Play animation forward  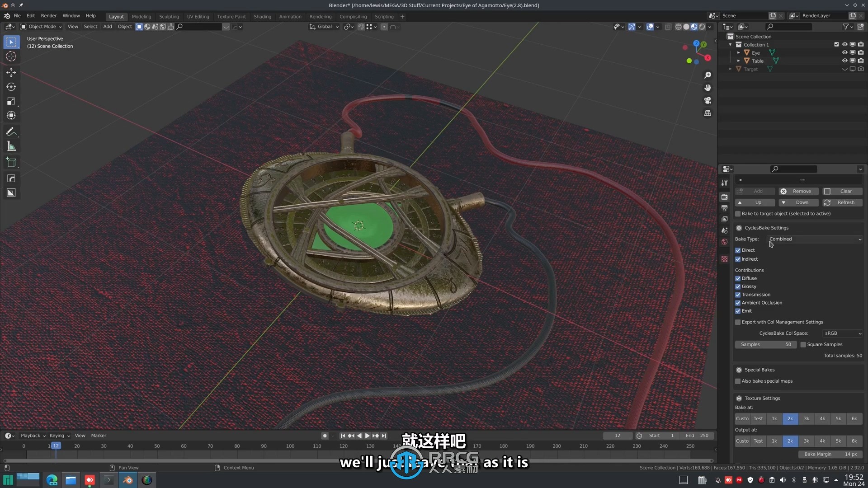[367, 436]
